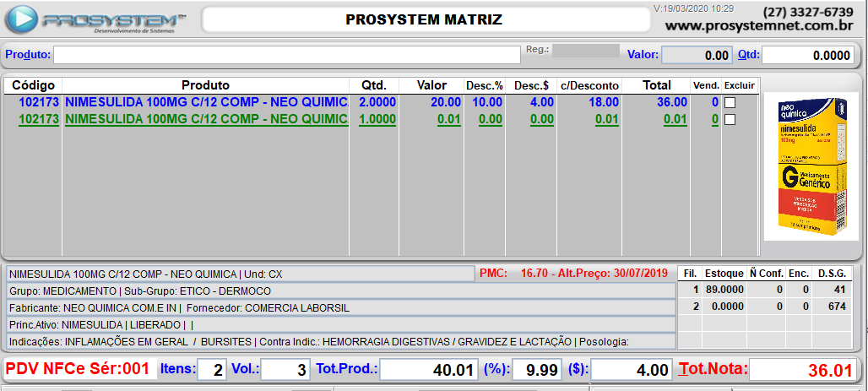Click the c/Desconto column header
Image resolution: width=868 pixels, height=391 pixels.
point(589,85)
